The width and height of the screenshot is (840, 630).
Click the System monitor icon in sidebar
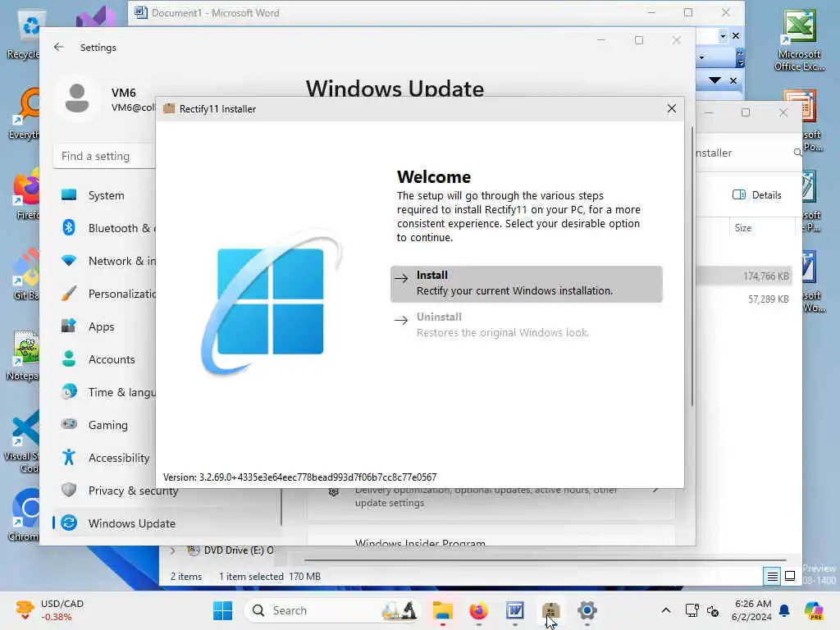(x=69, y=195)
